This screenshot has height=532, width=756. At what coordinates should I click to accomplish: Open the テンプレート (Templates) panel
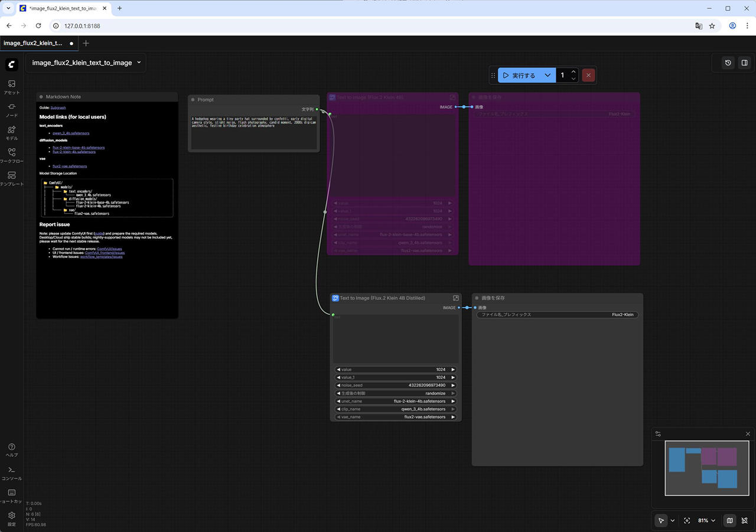coord(11,178)
